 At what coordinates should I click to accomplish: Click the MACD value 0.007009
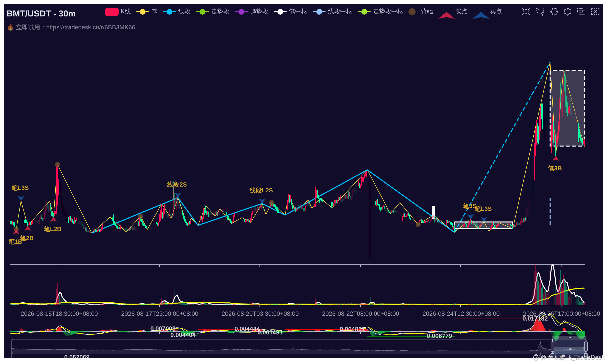click(163, 329)
